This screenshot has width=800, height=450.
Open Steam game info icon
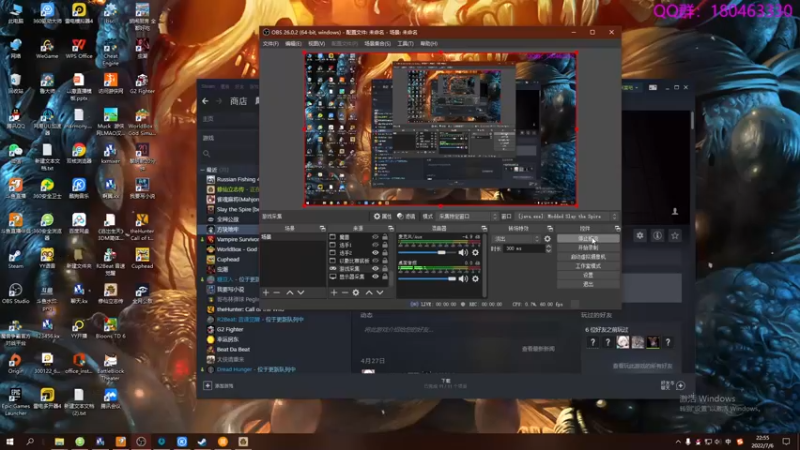[657, 235]
